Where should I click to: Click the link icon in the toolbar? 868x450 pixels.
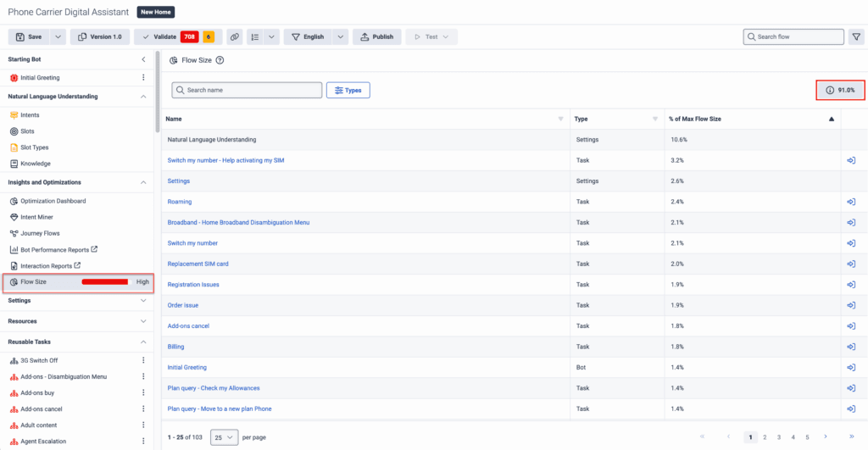(x=235, y=37)
